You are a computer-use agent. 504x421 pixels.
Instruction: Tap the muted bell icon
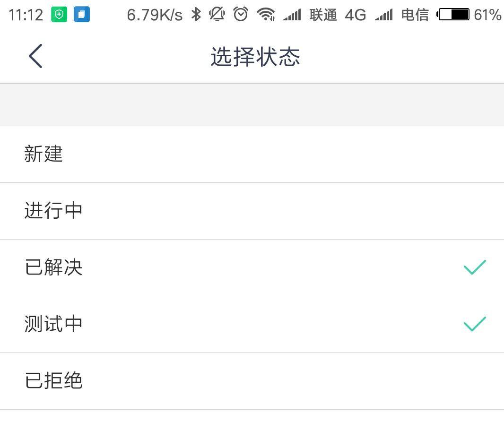tap(217, 15)
